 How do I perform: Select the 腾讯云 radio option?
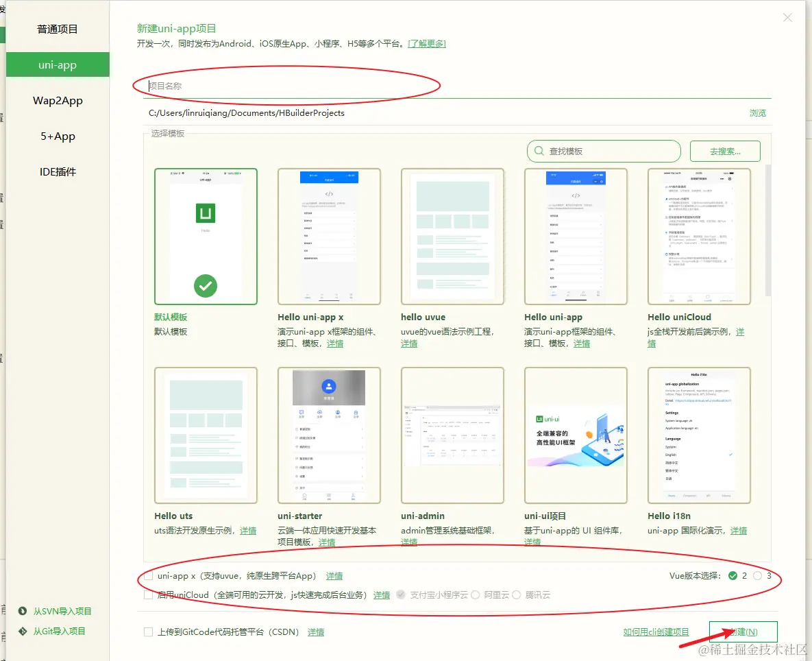[x=516, y=594]
